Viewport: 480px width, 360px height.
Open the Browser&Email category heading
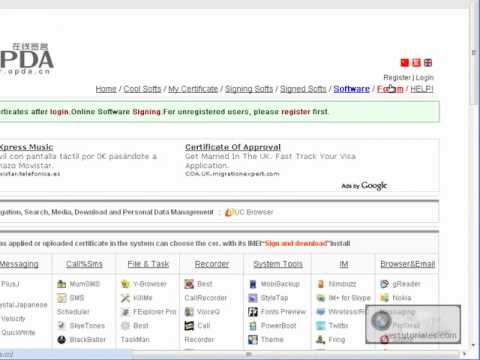click(408, 264)
